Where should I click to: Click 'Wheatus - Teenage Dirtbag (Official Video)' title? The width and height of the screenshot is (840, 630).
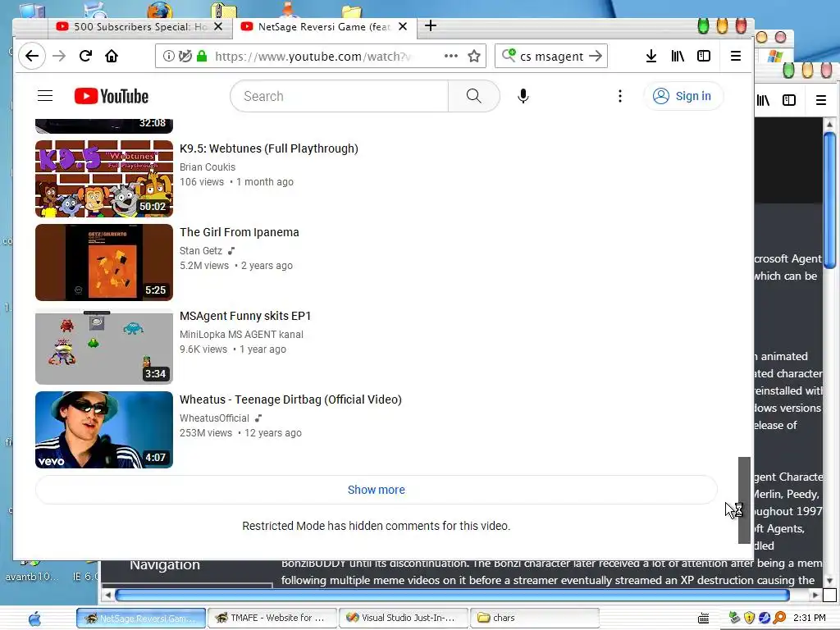click(291, 399)
